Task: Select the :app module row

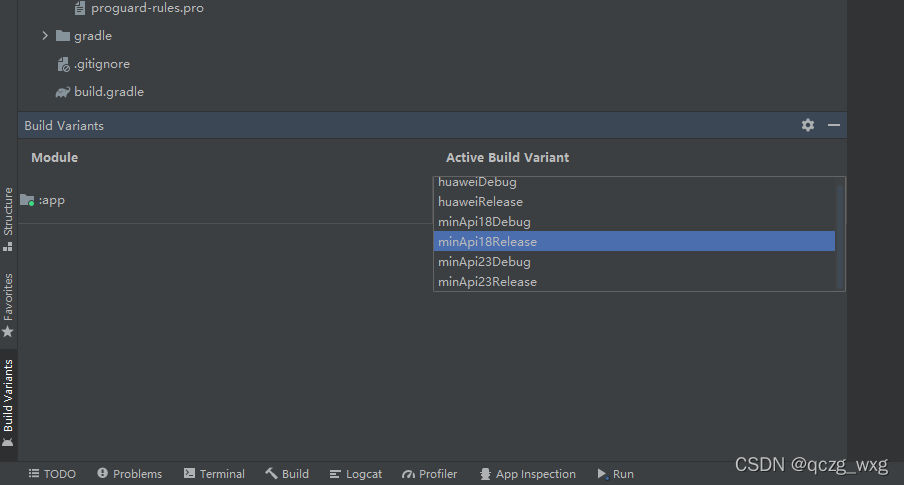Action: coord(225,200)
